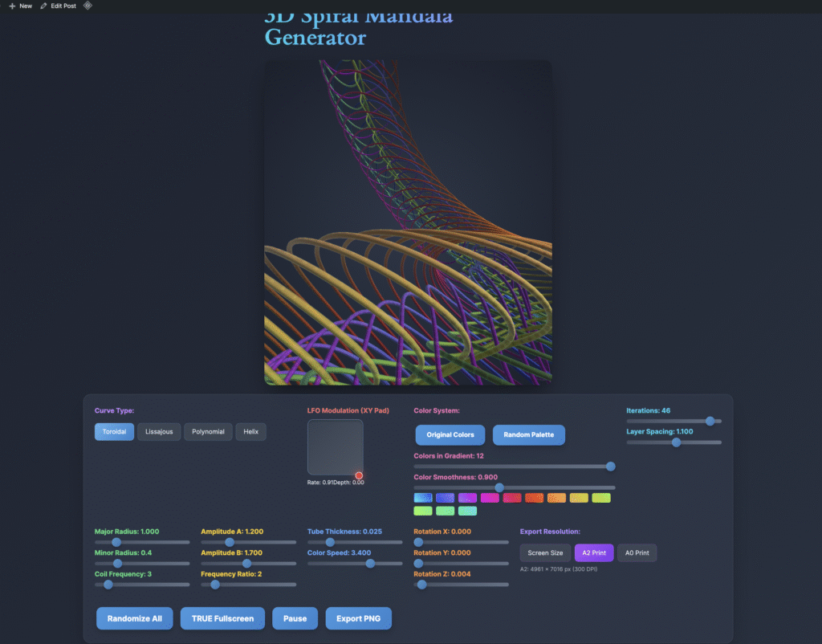Viewport: 822px width, 644px height.
Task: Choose the Polynomial curve type
Action: (x=209, y=432)
